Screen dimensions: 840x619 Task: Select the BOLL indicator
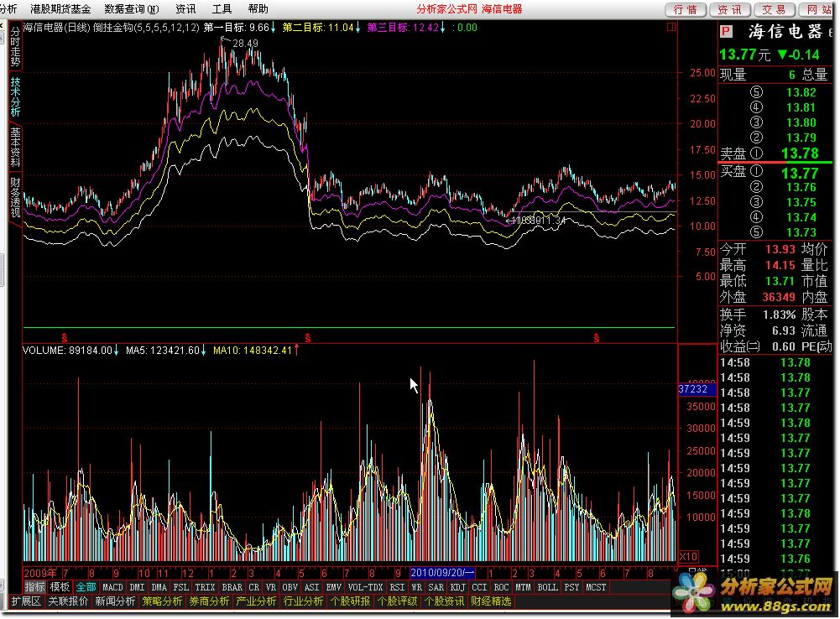pyautogui.click(x=547, y=587)
